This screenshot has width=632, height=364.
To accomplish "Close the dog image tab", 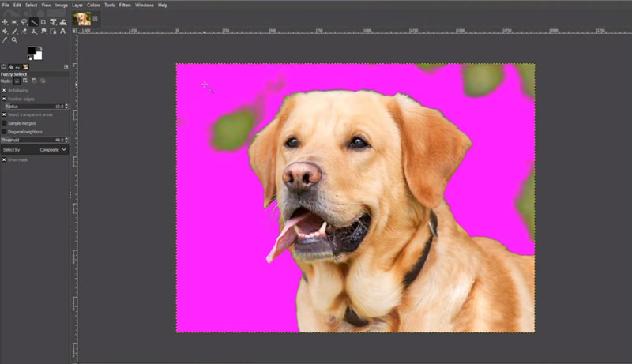I will click(x=95, y=18).
